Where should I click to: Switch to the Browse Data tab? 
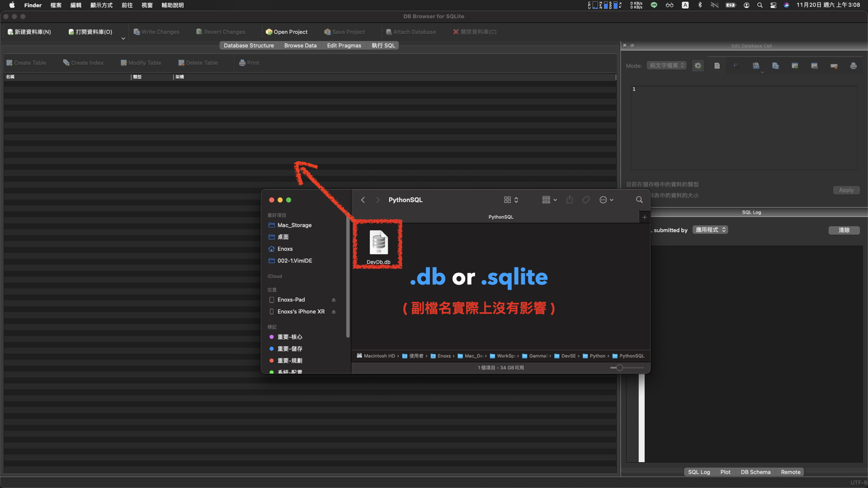(300, 46)
